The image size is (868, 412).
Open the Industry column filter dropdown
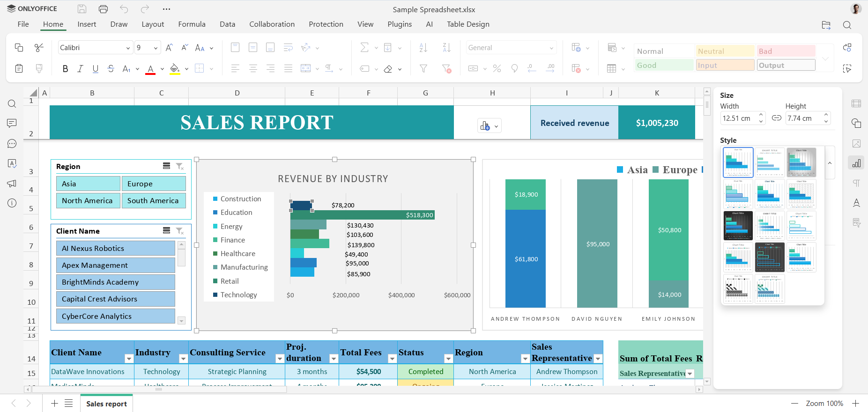[x=183, y=359]
